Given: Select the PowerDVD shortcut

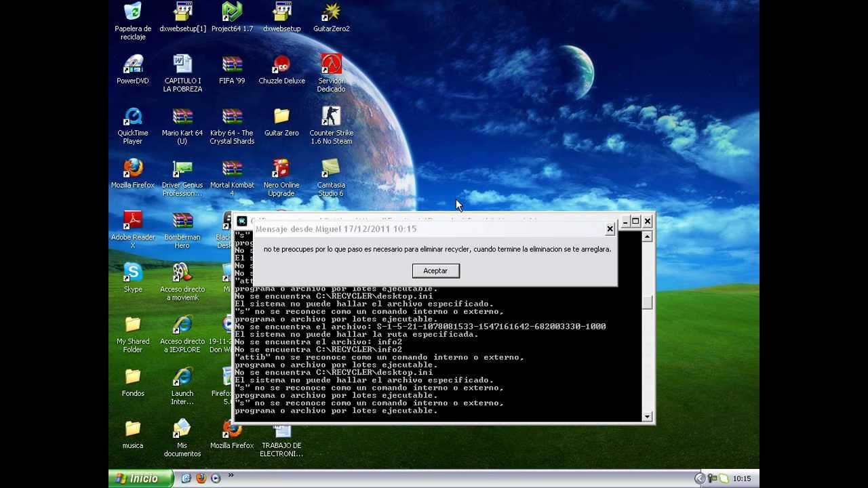Looking at the screenshot, I should (x=133, y=70).
